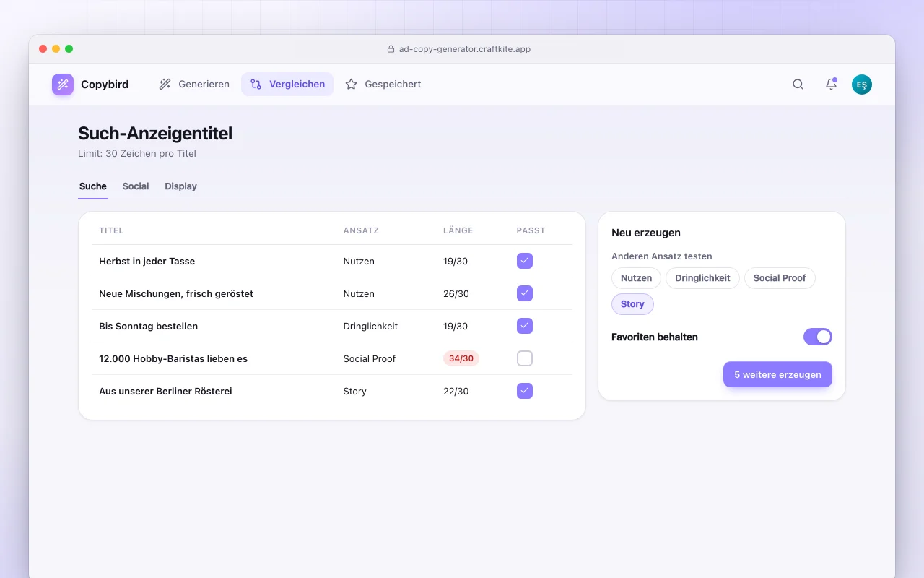Viewport: 924px width, 578px height.
Task: Uncheck Passt for Aus unserer Berliner Rösterei
Action: click(525, 391)
